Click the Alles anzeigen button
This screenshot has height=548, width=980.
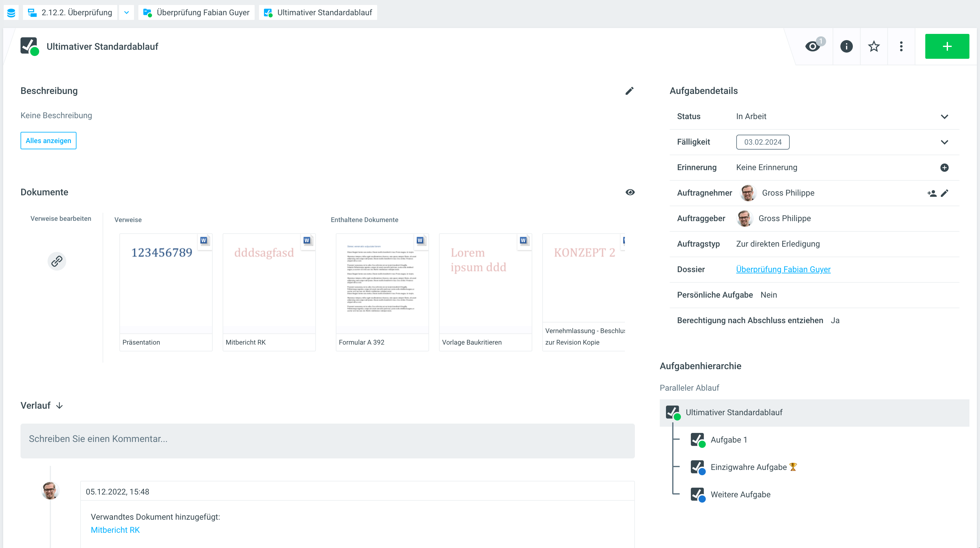pos(48,141)
